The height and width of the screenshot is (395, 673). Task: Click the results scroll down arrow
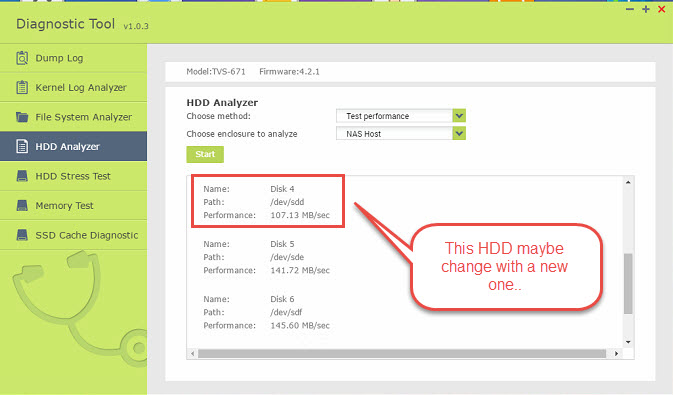[628, 342]
